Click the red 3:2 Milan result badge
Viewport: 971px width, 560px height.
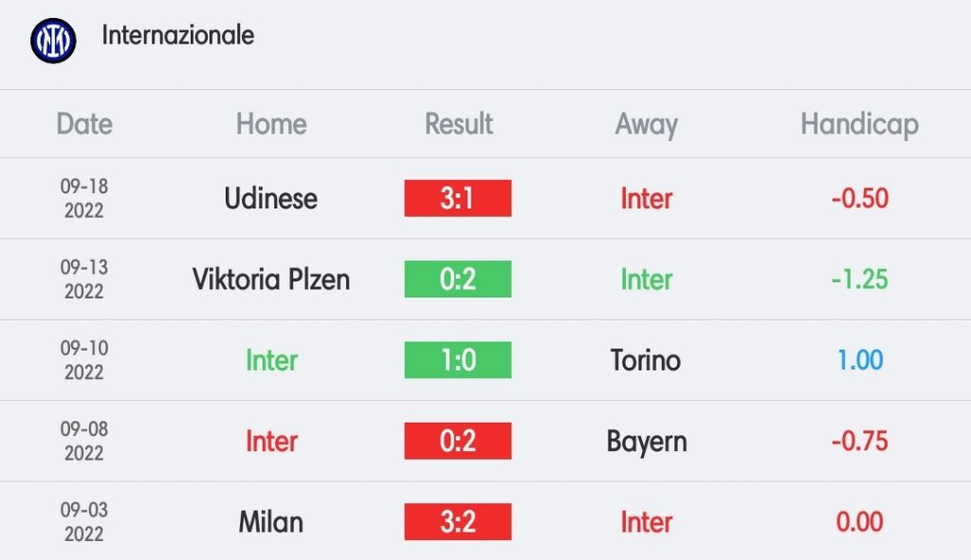click(458, 522)
